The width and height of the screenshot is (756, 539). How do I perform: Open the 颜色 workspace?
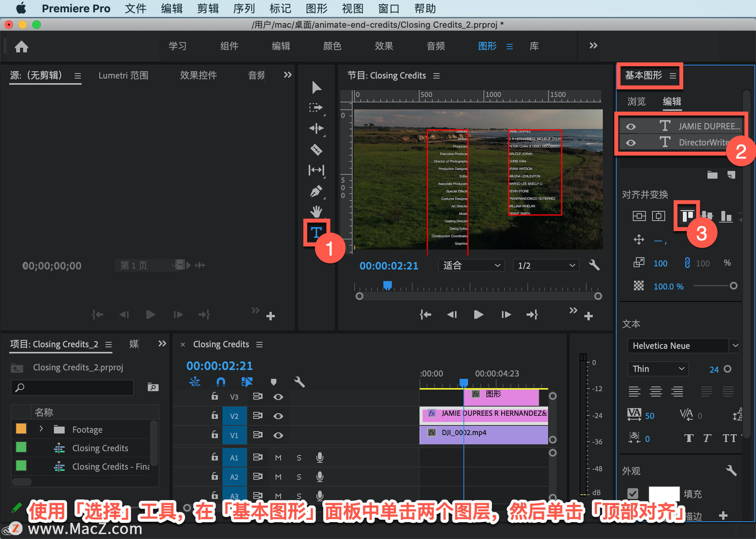tap(332, 46)
